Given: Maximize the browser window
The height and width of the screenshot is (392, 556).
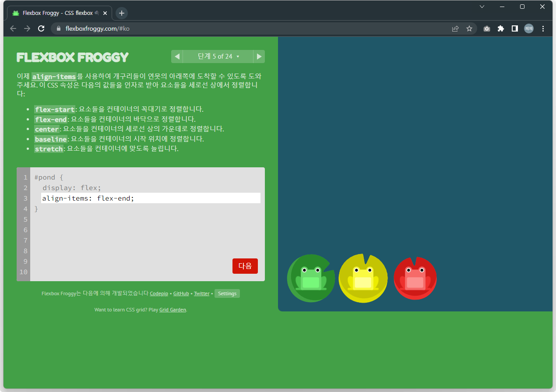Looking at the screenshot, I should [522, 7].
